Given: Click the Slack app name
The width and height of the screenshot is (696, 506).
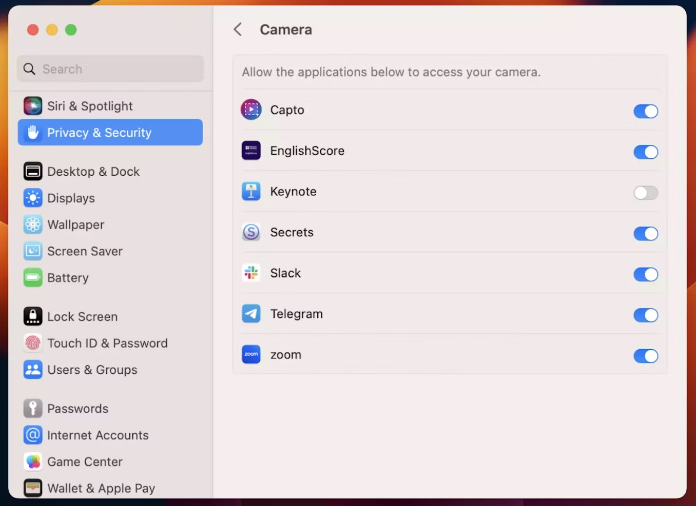Looking at the screenshot, I should point(285,273).
